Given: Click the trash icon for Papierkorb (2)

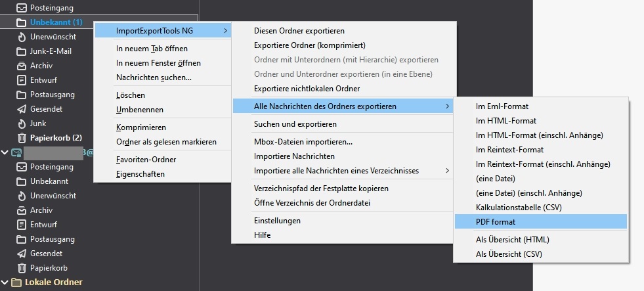Looking at the screenshot, I should coord(22,138).
